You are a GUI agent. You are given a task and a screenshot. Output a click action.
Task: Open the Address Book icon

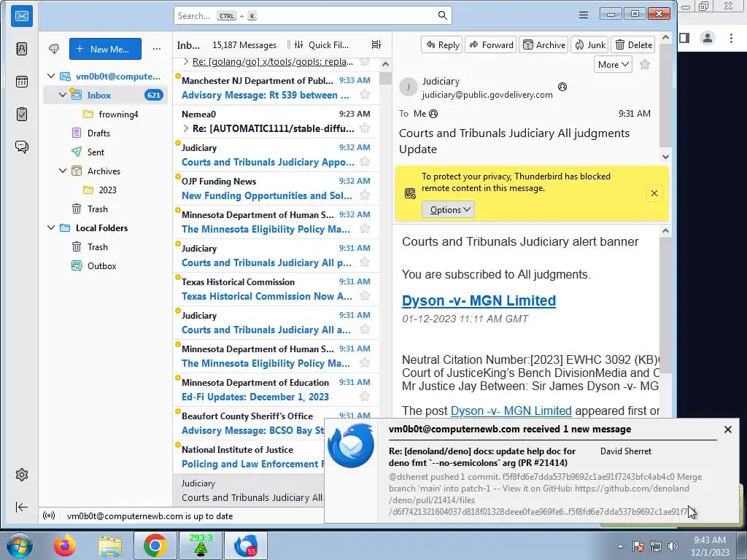tap(22, 49)
